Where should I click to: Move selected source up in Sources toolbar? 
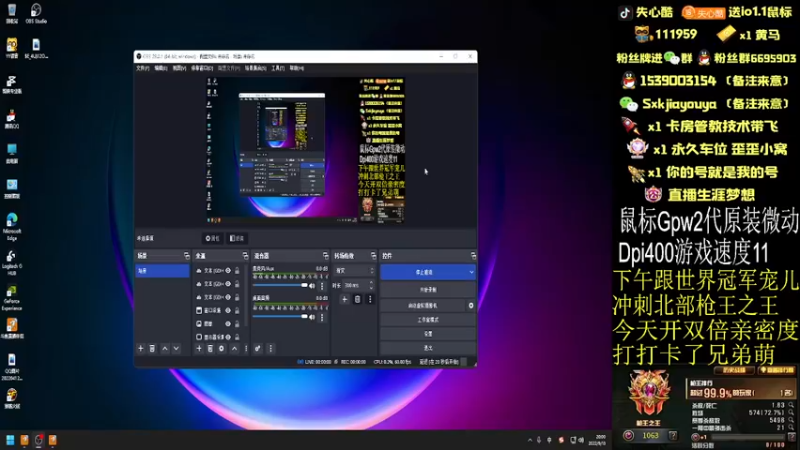pyautogui.click(x=234, y=348)
